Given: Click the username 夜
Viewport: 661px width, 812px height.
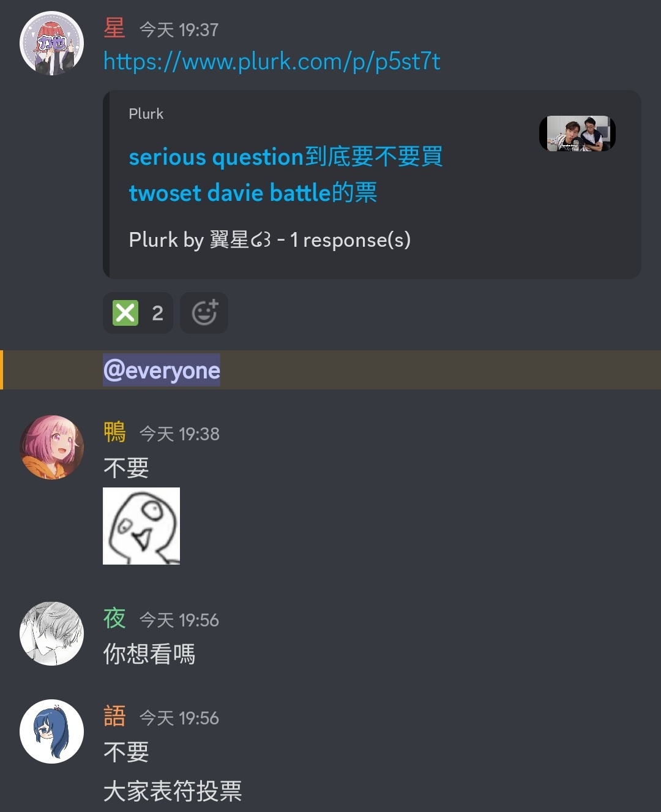Looking at the screenshot, I should 114,618.
